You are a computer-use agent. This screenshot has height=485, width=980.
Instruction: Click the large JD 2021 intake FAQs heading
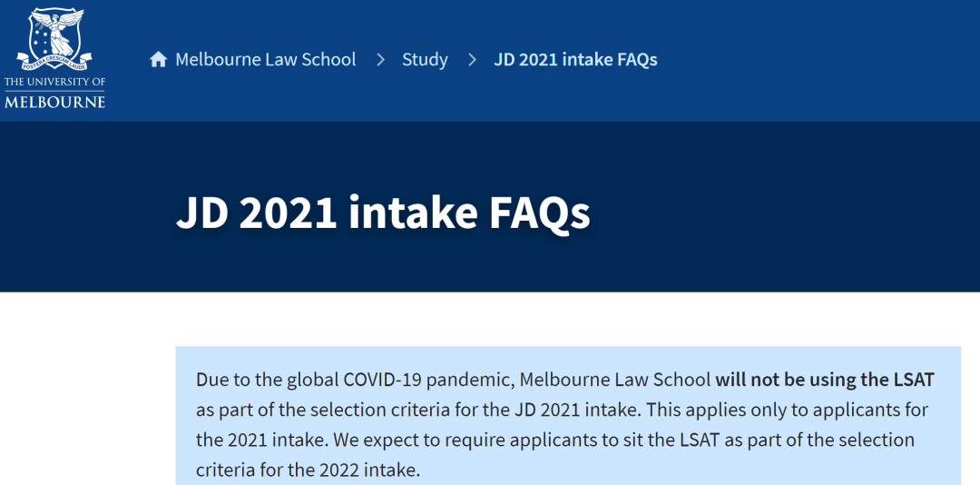(383, 213)
